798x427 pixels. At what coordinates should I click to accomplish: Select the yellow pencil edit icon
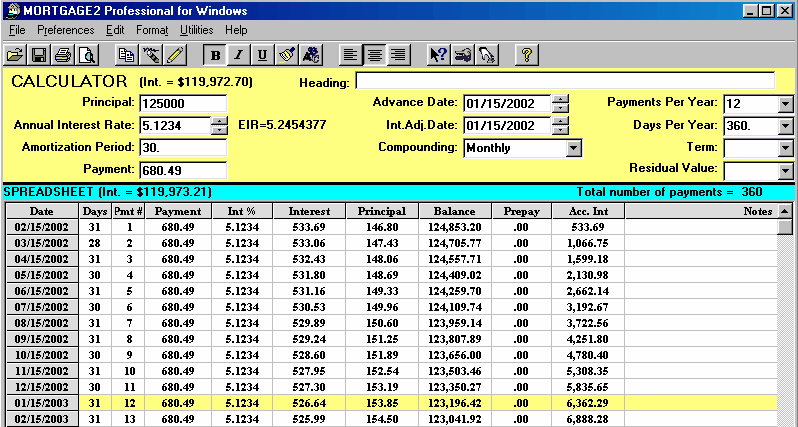[x=176, y=55]
